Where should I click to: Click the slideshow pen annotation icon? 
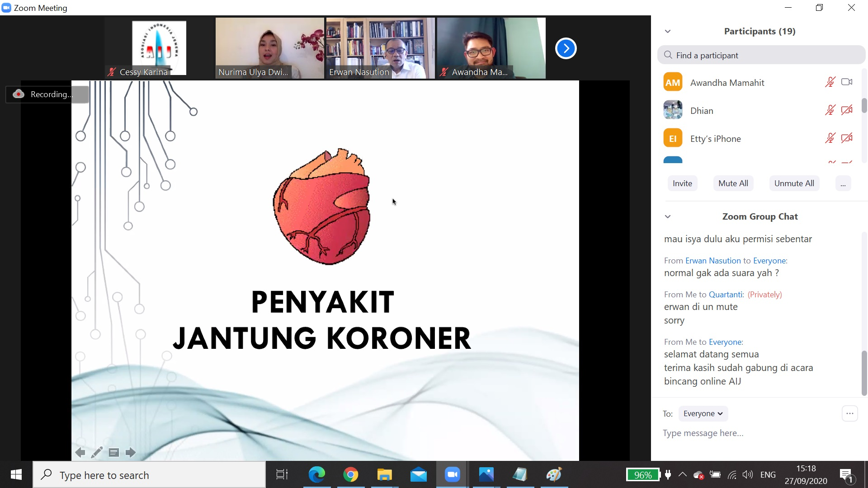pyautogui.click(x=97, y=452)
